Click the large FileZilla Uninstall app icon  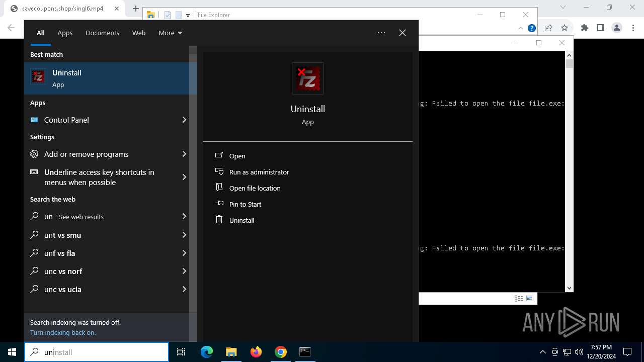pos(308,78)
